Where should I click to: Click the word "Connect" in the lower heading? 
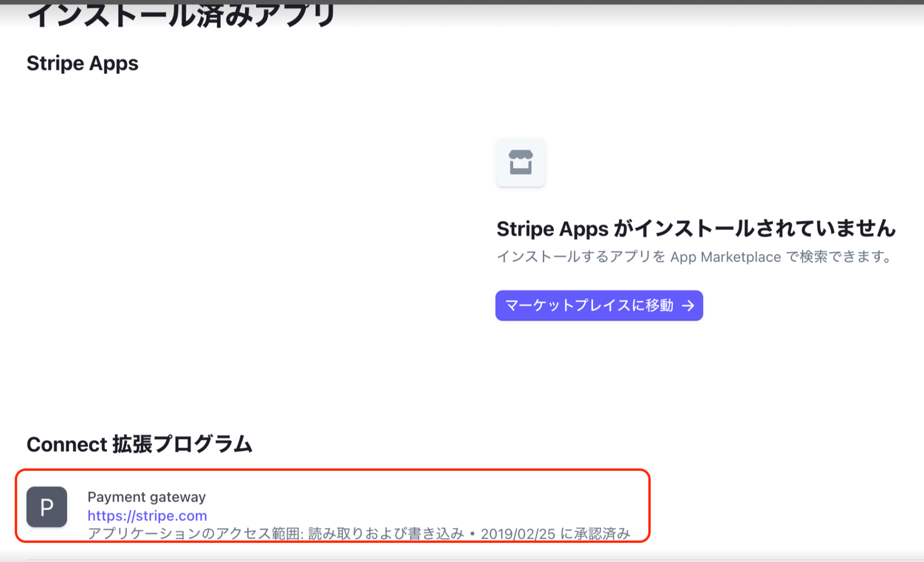tap(67, 444)
